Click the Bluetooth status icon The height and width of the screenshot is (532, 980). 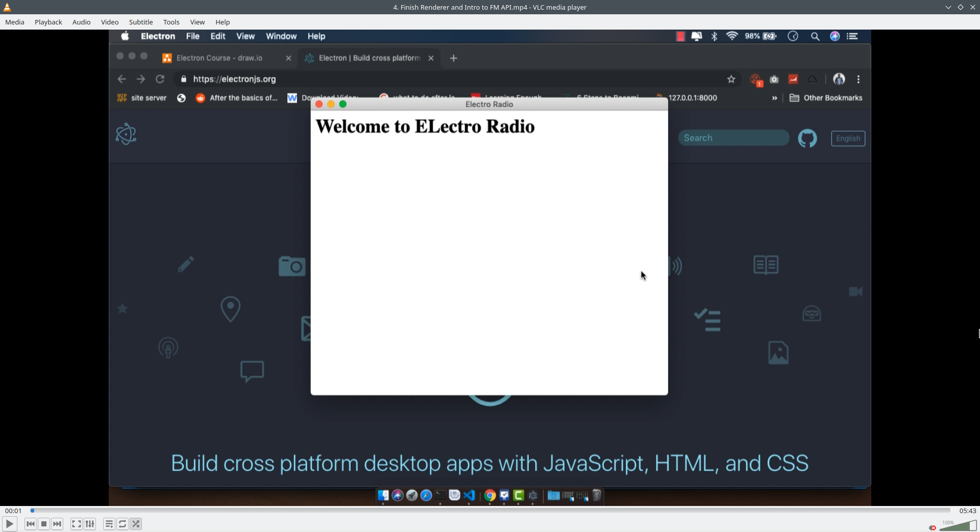pyautogui.click(x=715, y=36)
